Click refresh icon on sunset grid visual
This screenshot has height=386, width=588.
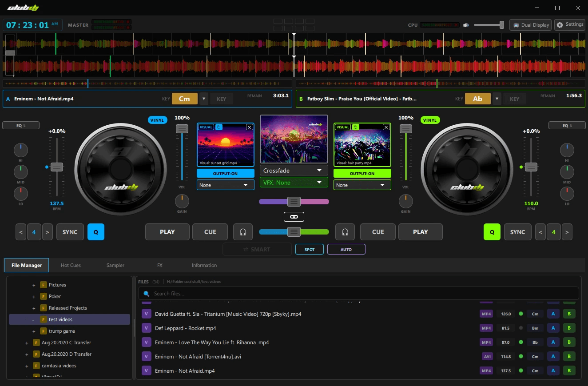point(219,127)
